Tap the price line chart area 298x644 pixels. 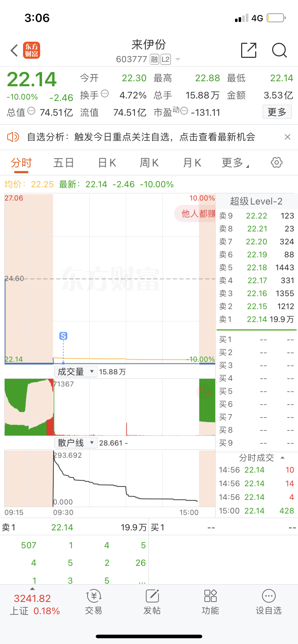(110, 279)
